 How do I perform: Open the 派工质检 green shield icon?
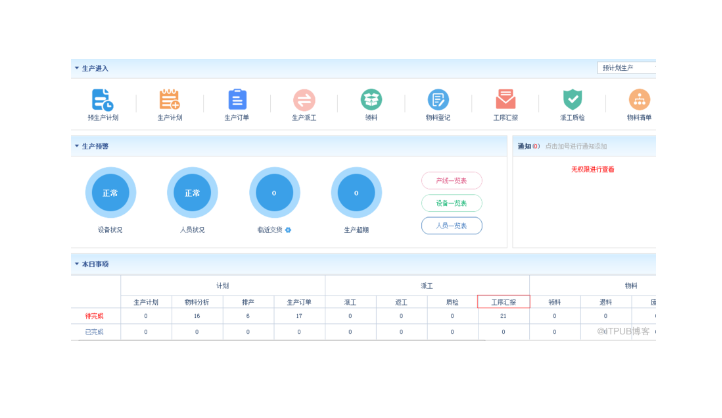pyautogui.click(x=572, y=99)
